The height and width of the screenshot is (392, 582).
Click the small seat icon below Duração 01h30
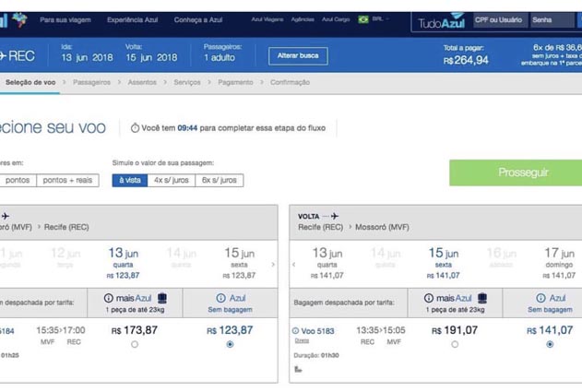tap(298, 369)
